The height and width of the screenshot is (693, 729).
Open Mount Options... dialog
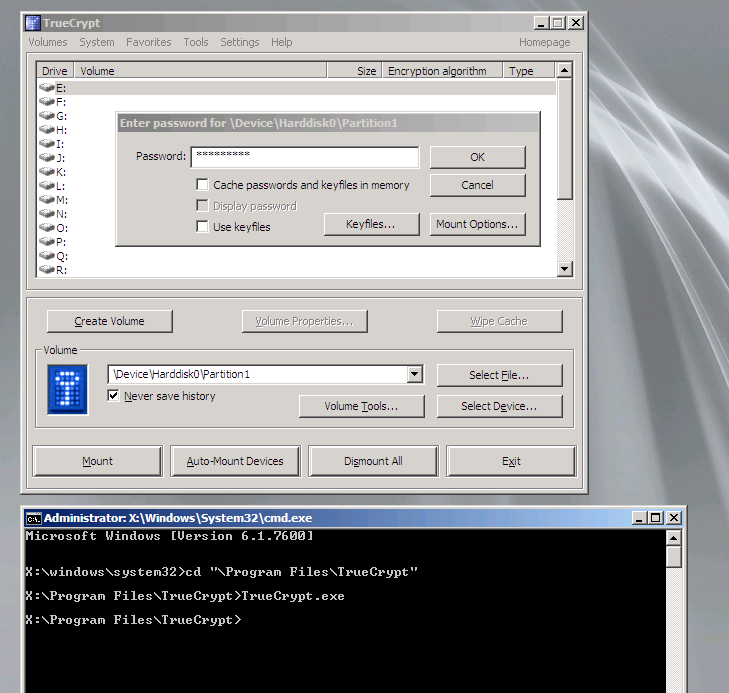tap(477, 225)
